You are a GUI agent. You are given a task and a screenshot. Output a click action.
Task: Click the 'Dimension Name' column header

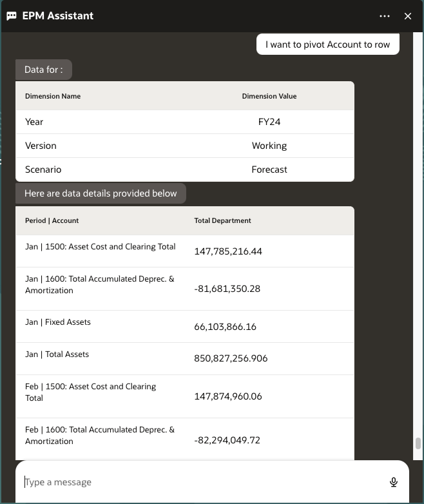(53, 96)
